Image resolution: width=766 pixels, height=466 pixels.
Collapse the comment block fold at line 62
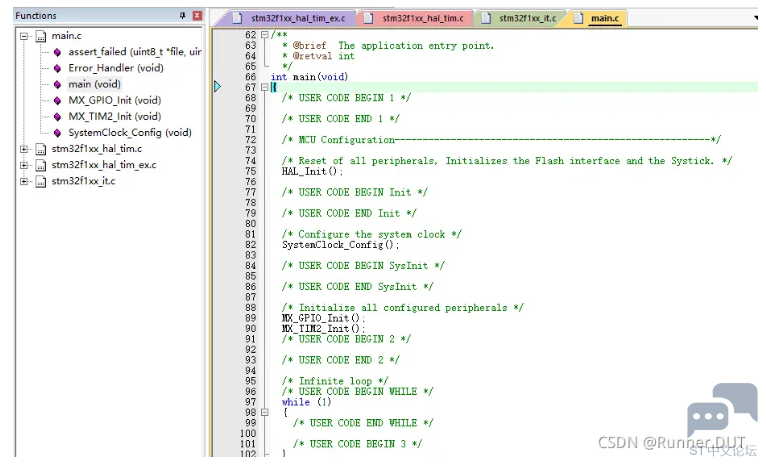264,35
